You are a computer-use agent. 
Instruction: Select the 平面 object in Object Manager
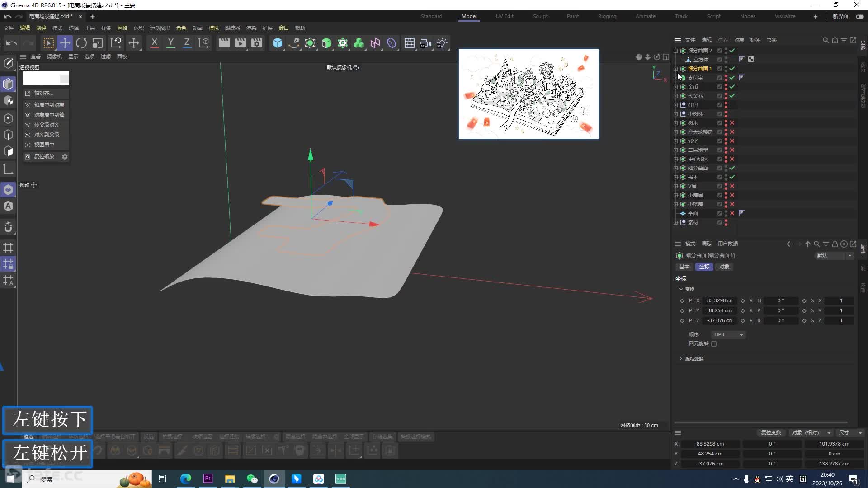pos(693,213)
